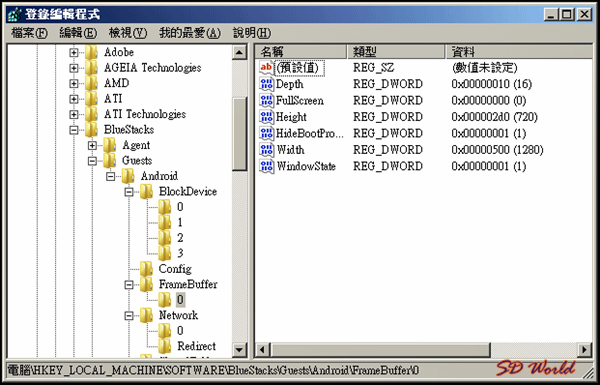Viewport: 600px width, 385px height.
Task: Collapse the BlockDevice tree node
Action: click(x=129, y=192)
